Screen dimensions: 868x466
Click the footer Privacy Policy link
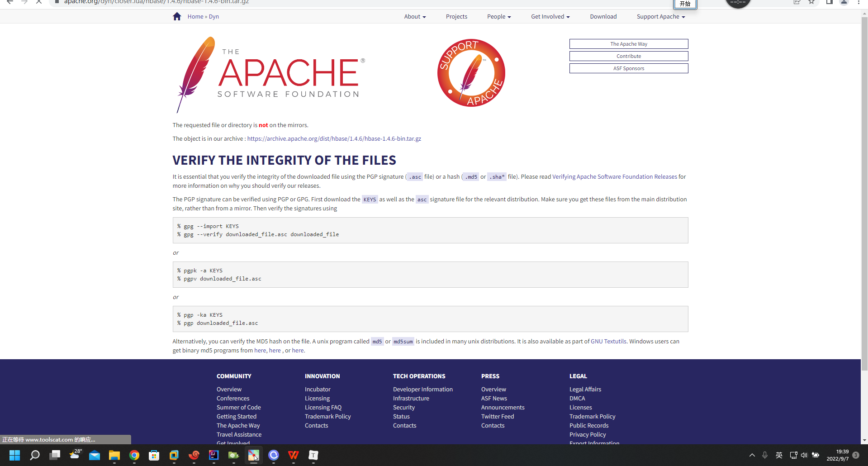[588, 435]
